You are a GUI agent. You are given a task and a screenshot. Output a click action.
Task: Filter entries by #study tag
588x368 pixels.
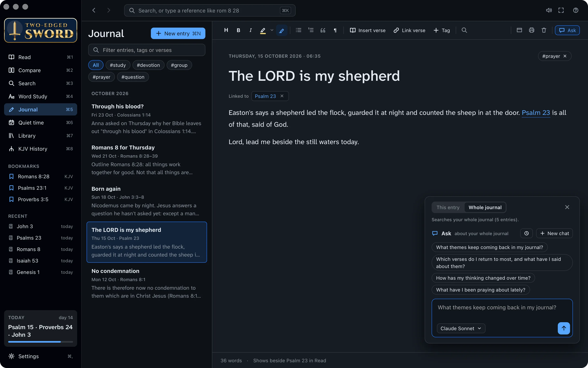118,65
